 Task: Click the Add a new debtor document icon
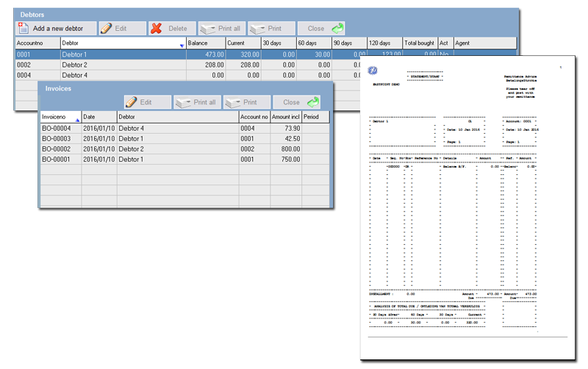24,28
